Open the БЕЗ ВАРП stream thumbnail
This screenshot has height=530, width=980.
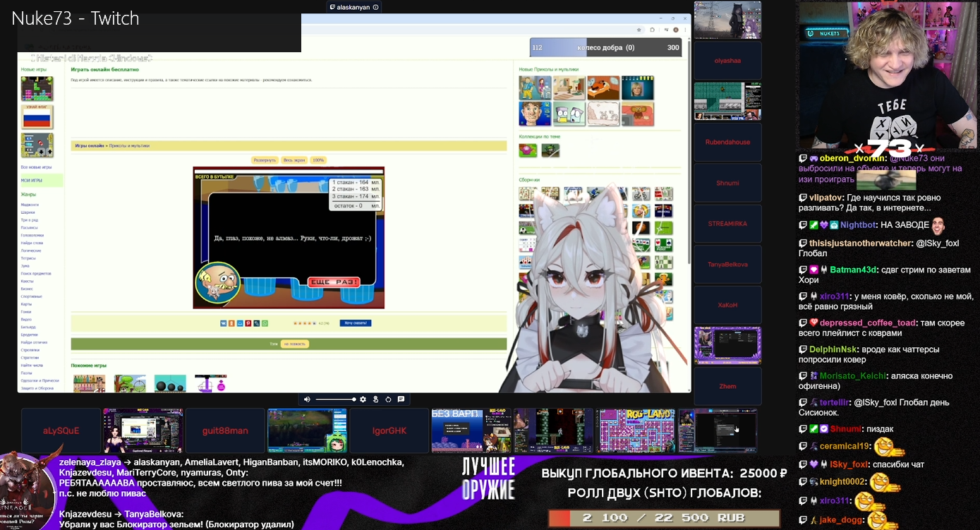pos(471,430)
